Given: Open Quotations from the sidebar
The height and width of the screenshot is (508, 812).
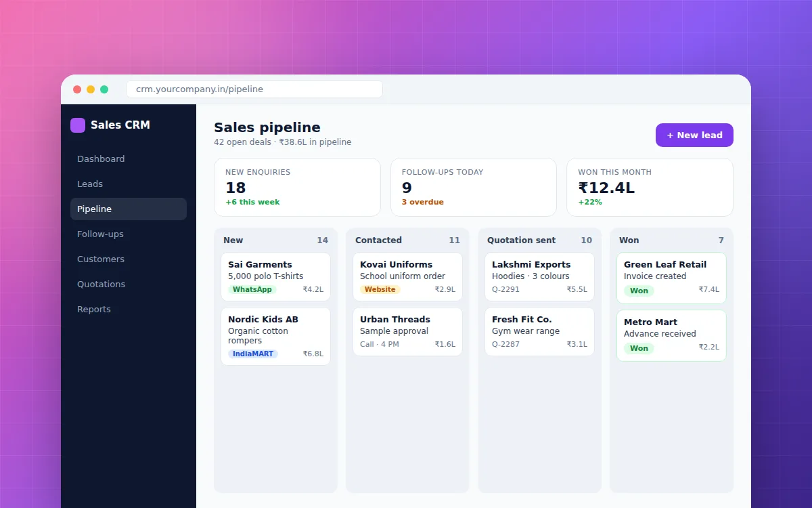Looking at the screenshot, I should 129,284.
